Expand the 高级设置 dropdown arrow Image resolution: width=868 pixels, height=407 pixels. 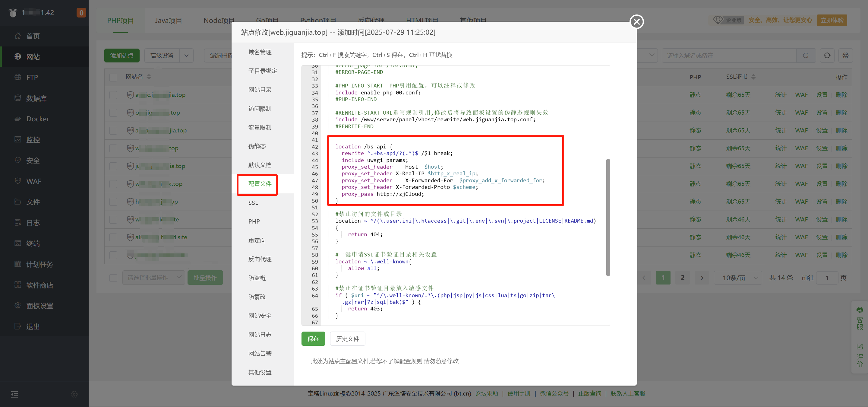pos(186,56)
